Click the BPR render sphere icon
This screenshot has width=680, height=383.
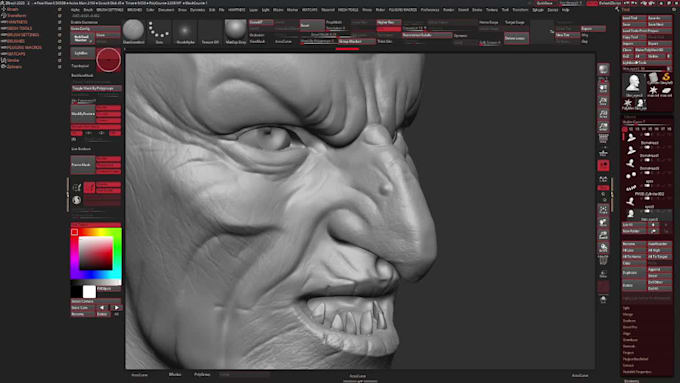pyautogui.click(x=603, y=70)
